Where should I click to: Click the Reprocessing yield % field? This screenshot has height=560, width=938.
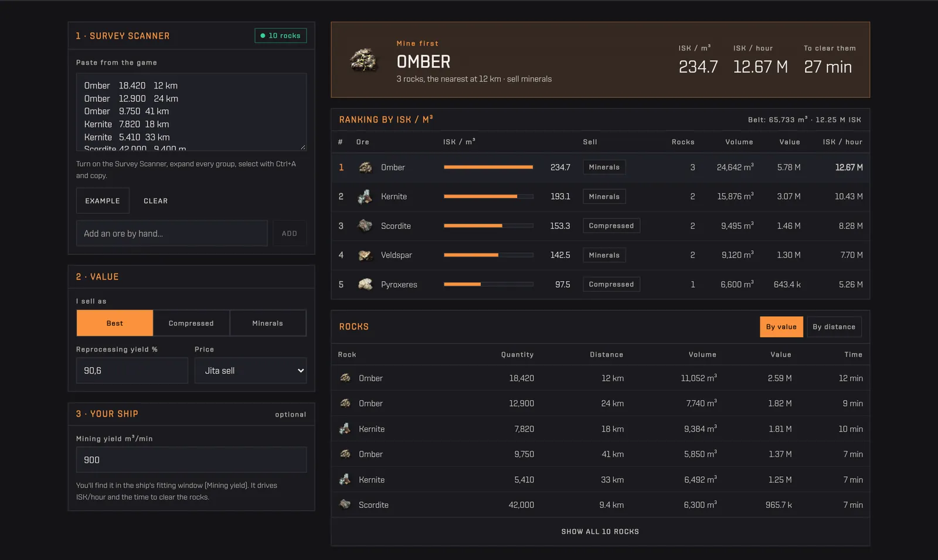(132, 371)
